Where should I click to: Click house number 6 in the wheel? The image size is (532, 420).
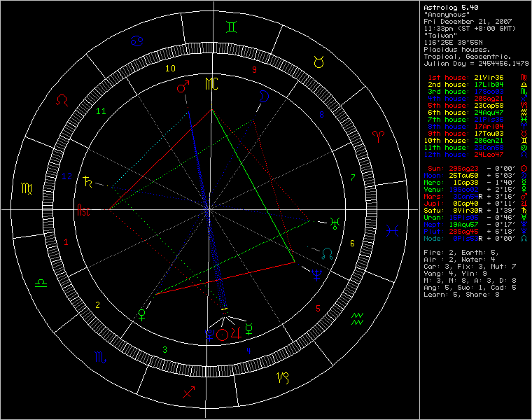point(352,243)
